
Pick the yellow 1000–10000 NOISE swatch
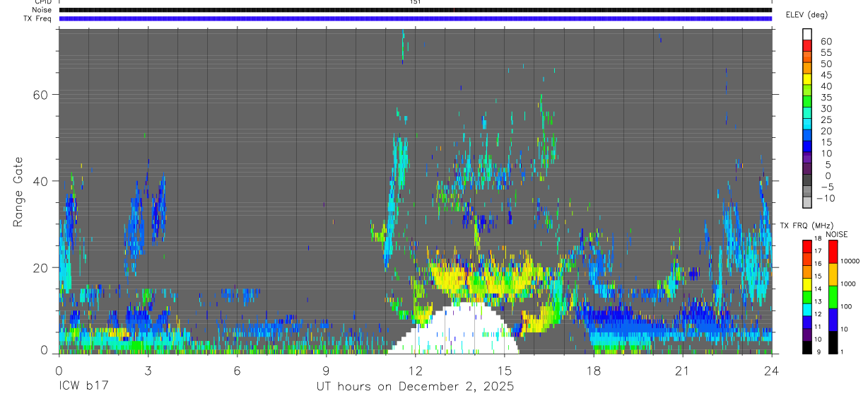point(833,274)
